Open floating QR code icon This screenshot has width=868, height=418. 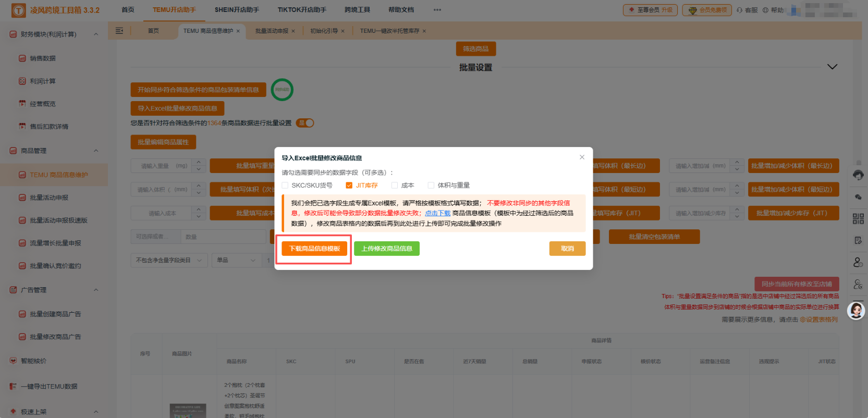858,219
